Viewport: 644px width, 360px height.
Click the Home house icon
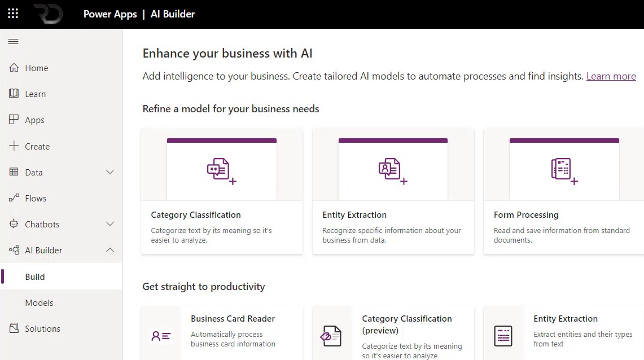[x=14, y=68]
